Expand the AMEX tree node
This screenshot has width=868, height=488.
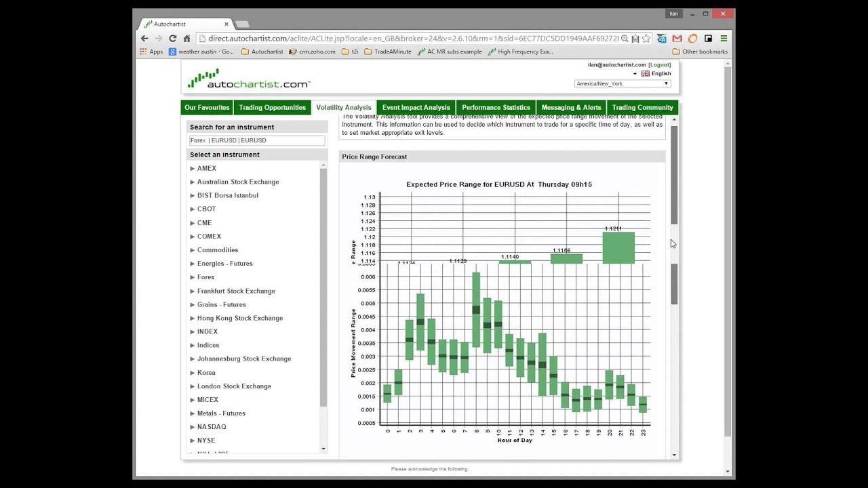[x=193, y=168]
